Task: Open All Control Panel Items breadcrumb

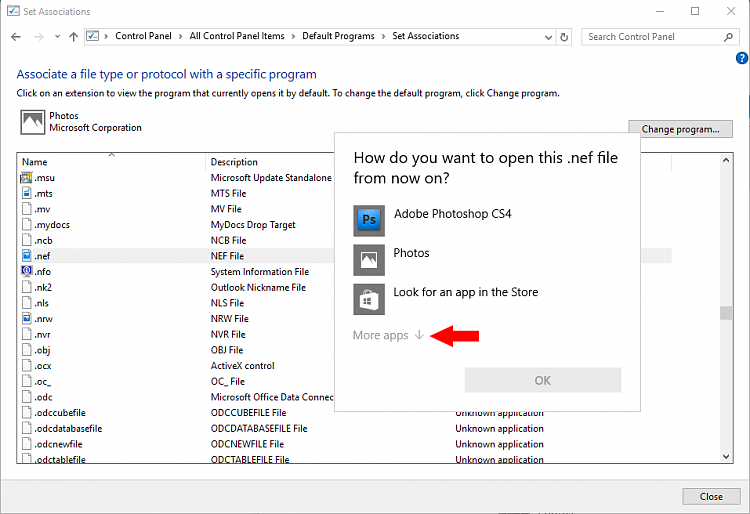Action: pyautogui.click(x=237, y=36)
